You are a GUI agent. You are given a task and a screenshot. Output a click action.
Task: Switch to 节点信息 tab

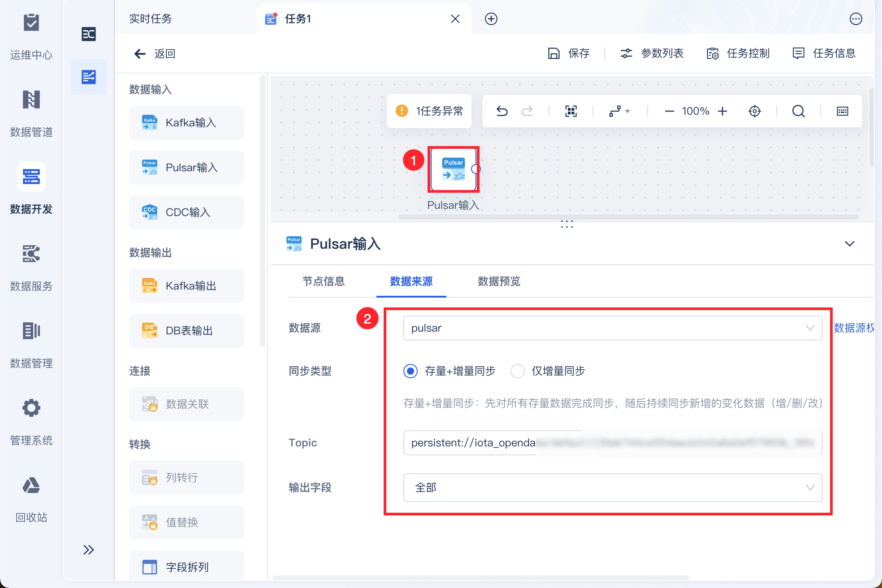tap(324, 281)
